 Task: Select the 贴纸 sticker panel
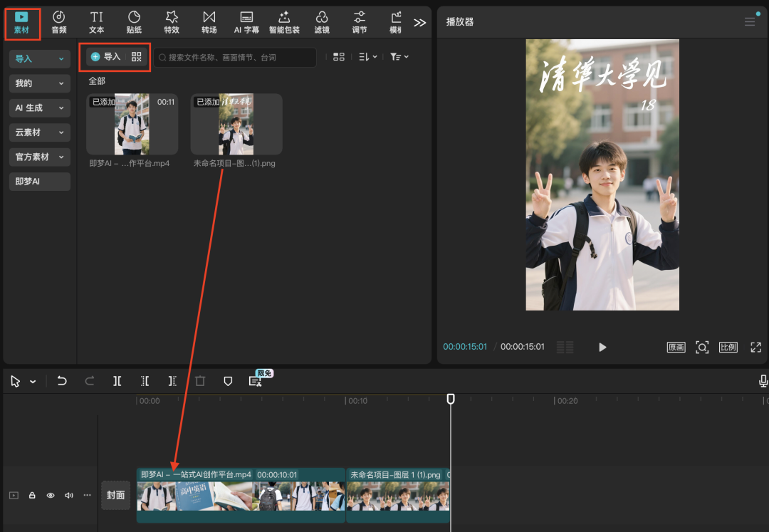(133, 21)
